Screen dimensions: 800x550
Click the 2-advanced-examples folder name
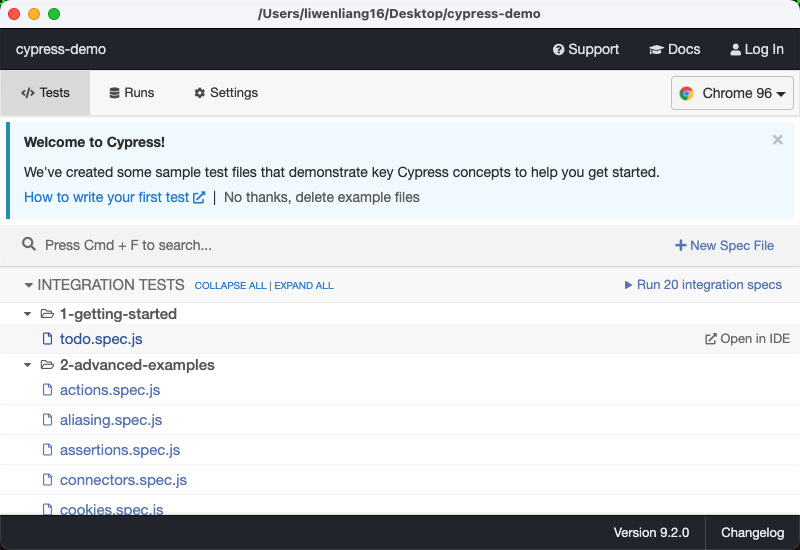pos(137,365)
